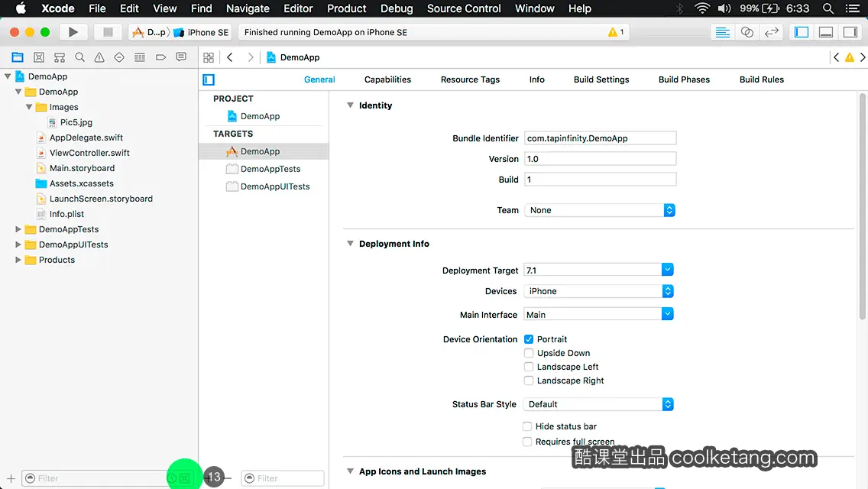Open the Find navigator magnifier

79,57
